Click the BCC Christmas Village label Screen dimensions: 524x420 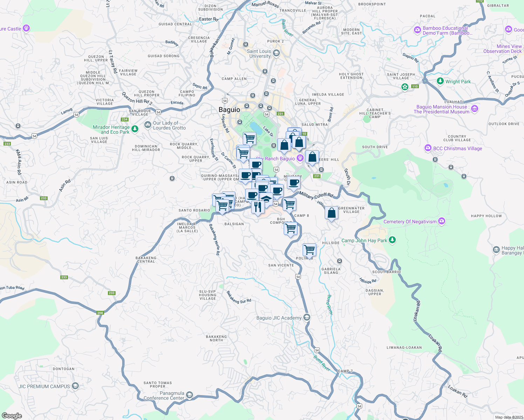[457, 148]
